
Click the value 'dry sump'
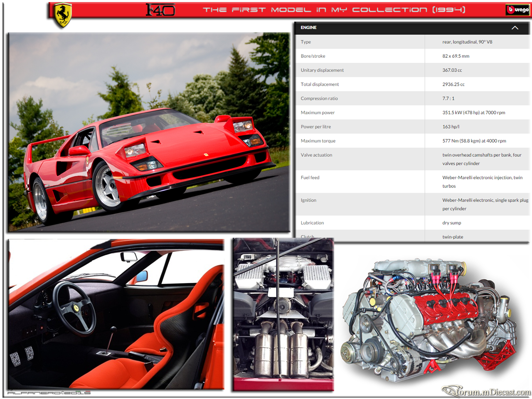(x=452, y=223)
